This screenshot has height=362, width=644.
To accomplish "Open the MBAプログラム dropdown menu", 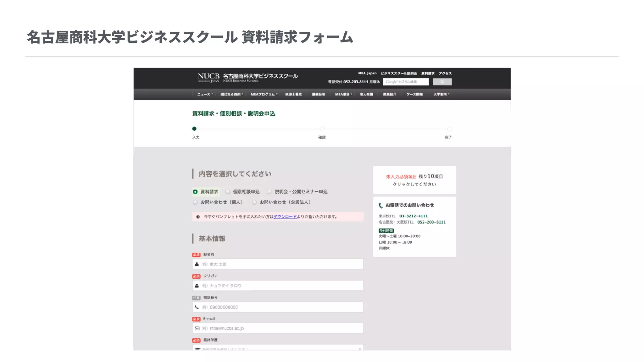I will (264, 94).
